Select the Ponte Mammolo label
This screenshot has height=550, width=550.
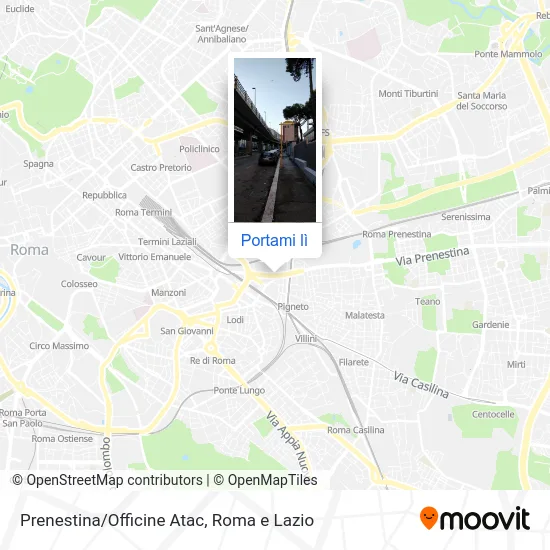pos(508,54)
